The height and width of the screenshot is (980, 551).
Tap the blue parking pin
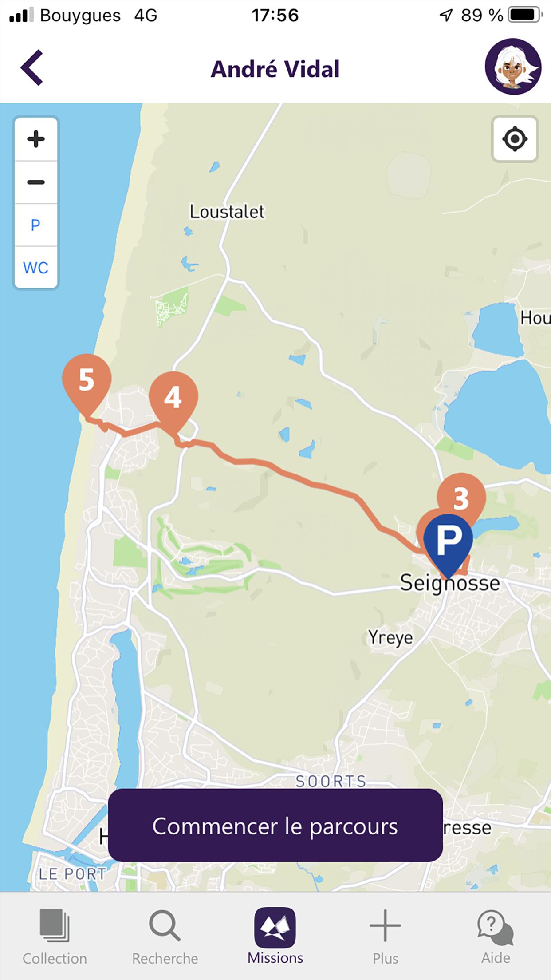(x=448, y=542)
